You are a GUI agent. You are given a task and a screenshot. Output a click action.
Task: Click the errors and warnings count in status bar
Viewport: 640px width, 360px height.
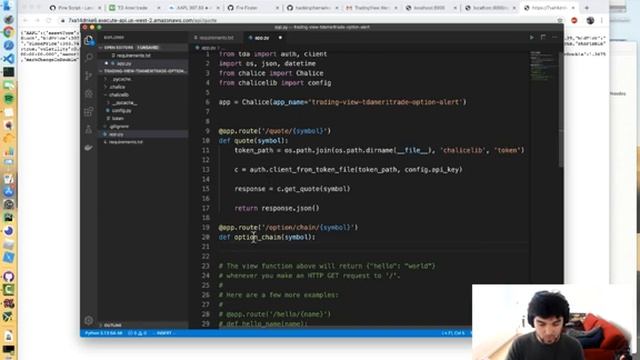click(x=137, y=333)
